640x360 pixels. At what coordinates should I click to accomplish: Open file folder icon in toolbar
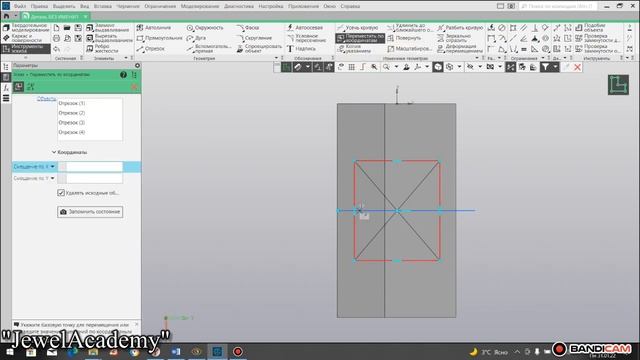coord(67,27)
